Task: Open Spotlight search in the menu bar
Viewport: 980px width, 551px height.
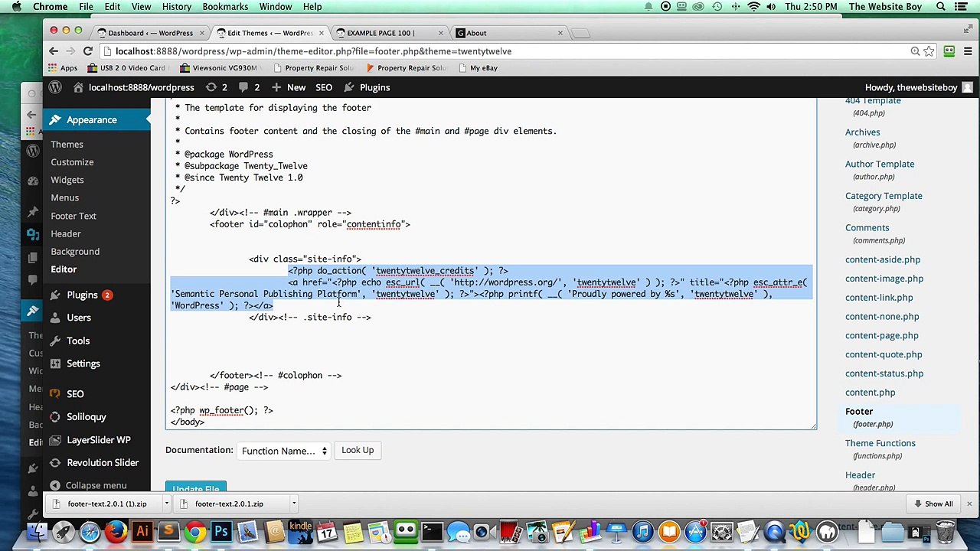Action: [941, 7]
